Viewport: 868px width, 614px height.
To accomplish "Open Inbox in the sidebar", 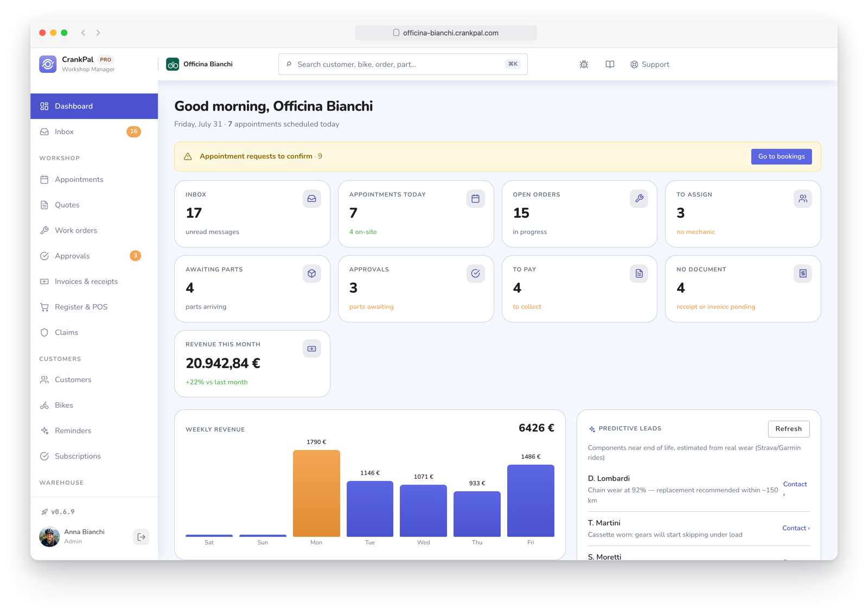I will [x=94, y=131].
